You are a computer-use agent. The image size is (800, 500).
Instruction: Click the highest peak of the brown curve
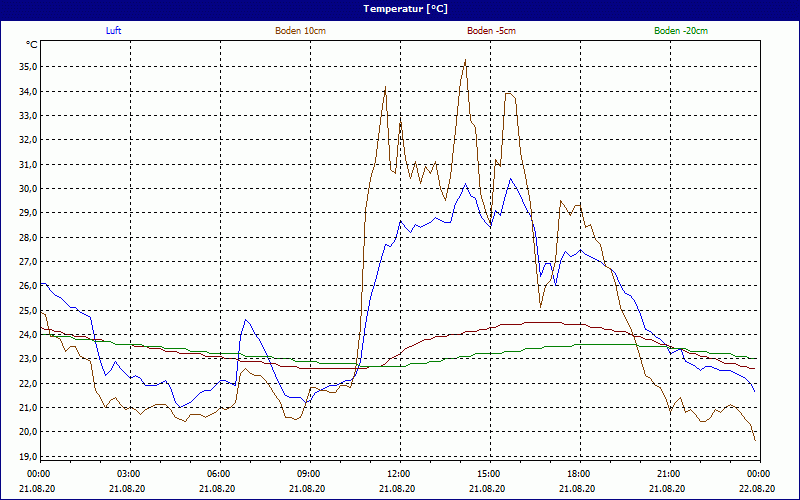pos(465,60)
